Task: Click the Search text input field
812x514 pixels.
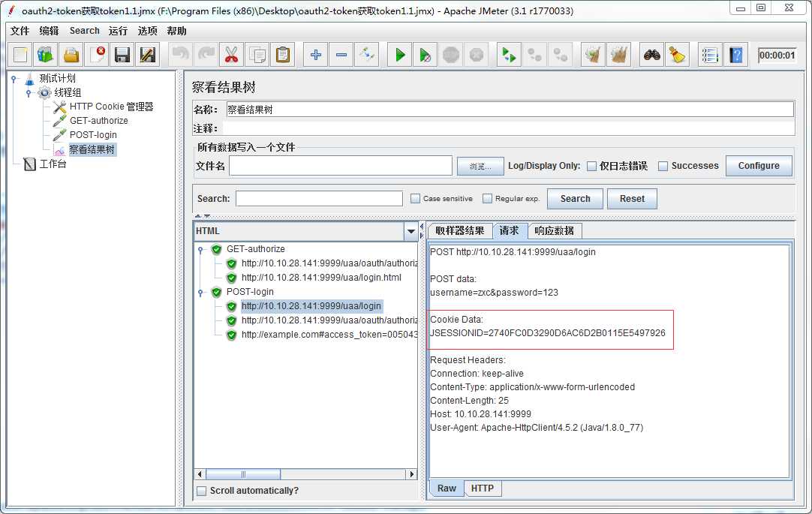Action: tap(319, 198)
